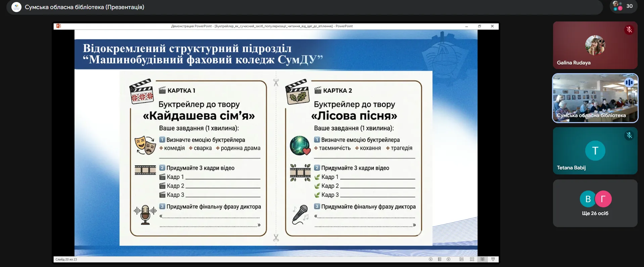Image resolution: width=644 pixels, height=267 pixels.
Task: Start the Slide Show view icon
Action: tap(493, 259)
